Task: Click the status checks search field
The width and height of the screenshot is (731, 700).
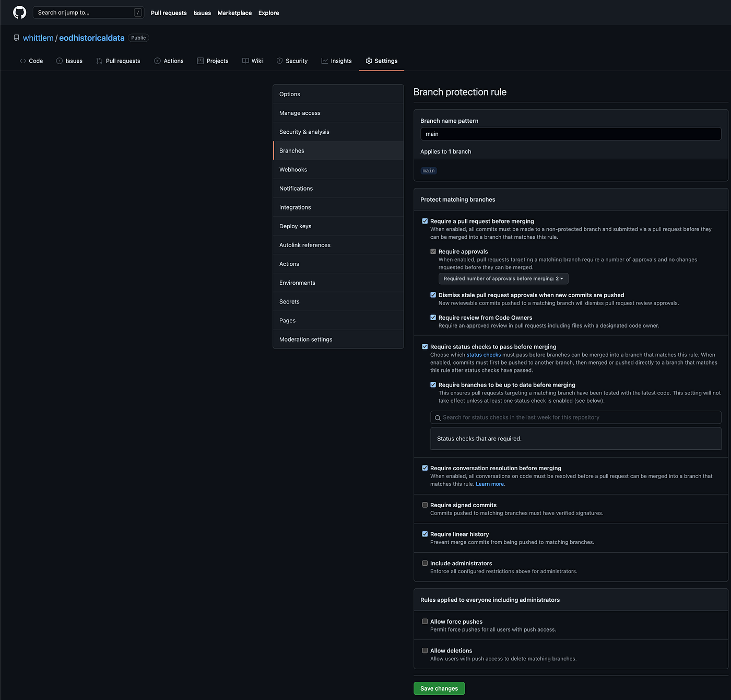Action: (x=576, y=417)
